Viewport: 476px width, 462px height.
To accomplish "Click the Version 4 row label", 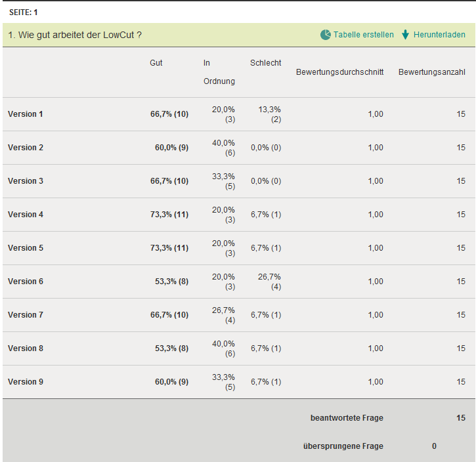I will pos(26,215).
